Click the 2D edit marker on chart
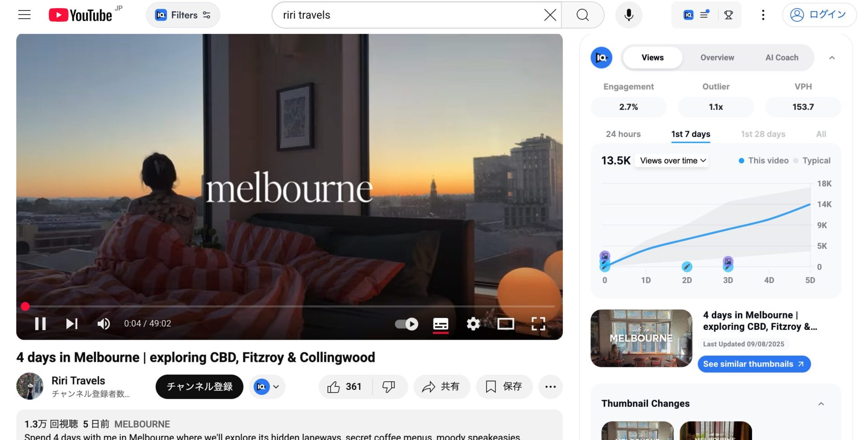Screen dimensions: 868x440 [x=687, y=267]
